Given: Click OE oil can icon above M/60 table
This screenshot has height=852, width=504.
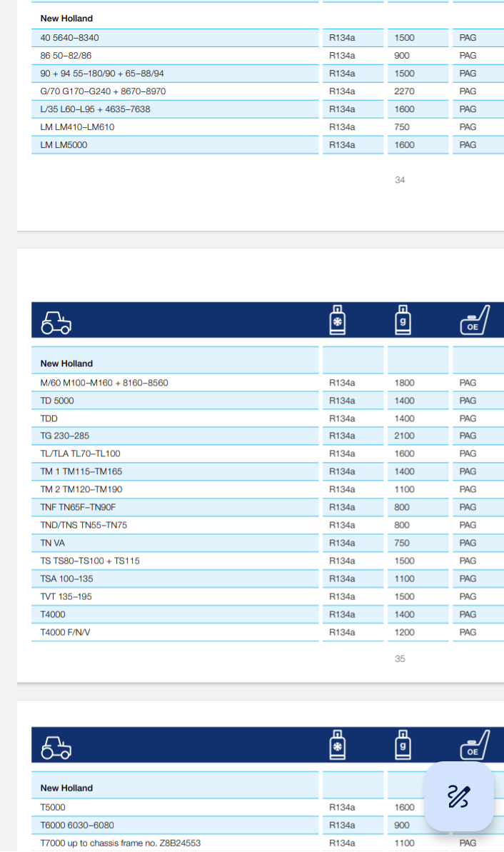Looking at the screenshot, I should [475, 321].
